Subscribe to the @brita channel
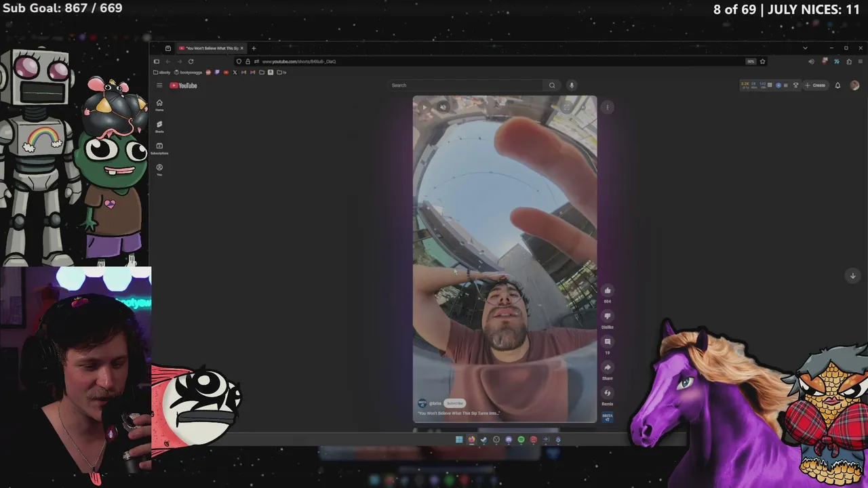The height and width of the screenshot is (488, 868). pyautogui.click(x=455, y=403)
